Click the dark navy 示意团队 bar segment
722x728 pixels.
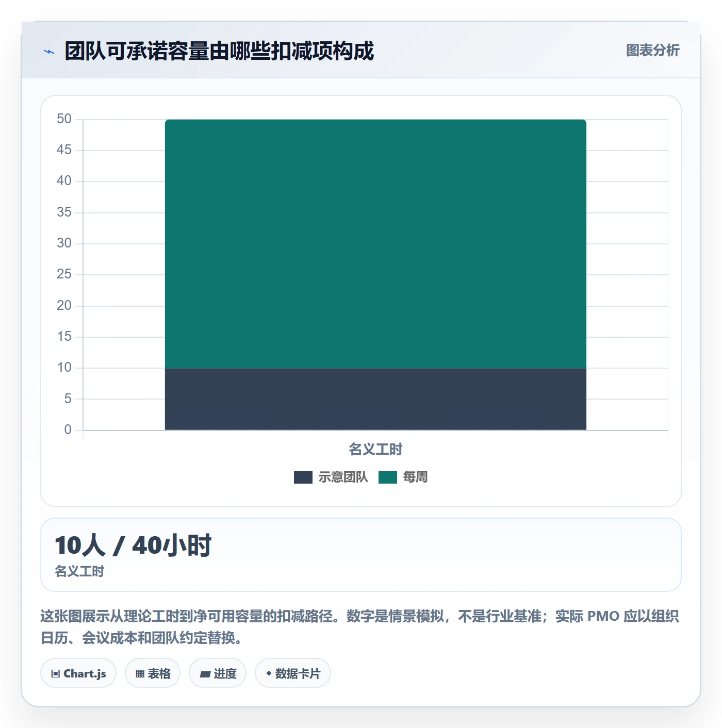375,399
